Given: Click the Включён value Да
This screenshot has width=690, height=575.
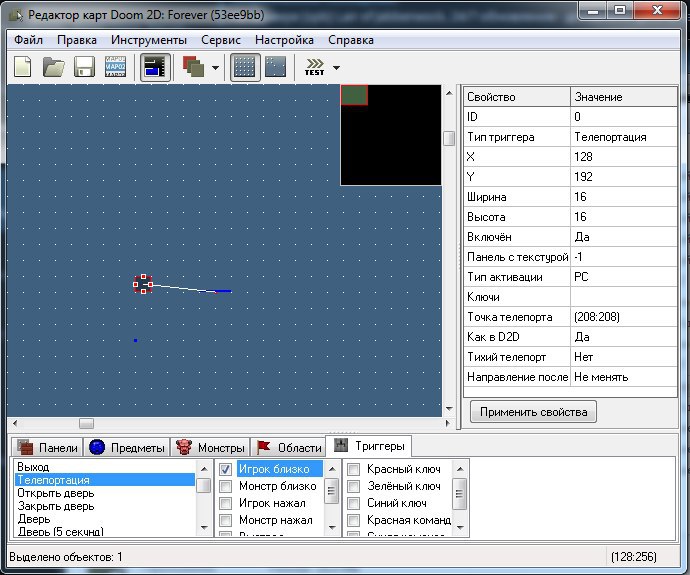Looking at the screenshot, I should tap(624, 237).
